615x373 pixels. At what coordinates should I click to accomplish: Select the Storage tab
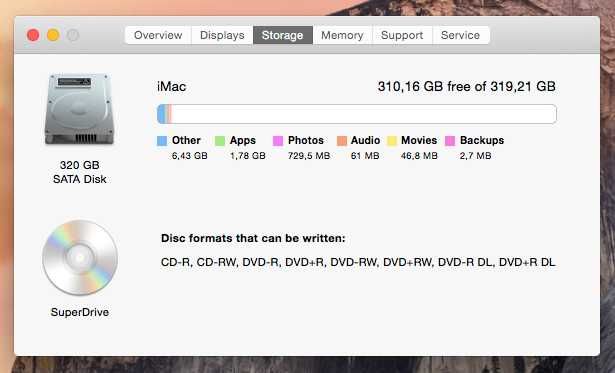tap(283, 35)
